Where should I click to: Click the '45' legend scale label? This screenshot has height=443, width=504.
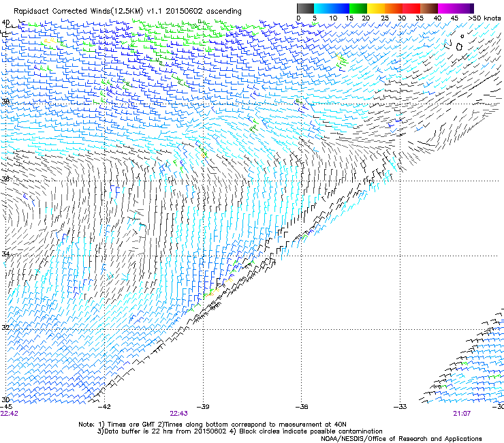coord(454,18)
